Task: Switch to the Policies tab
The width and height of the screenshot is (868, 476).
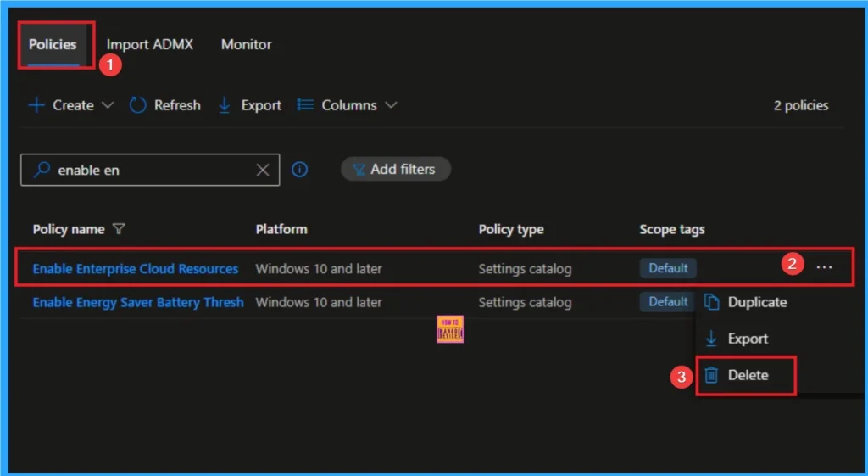Action: pyautogui.click(x=53, y=44)
